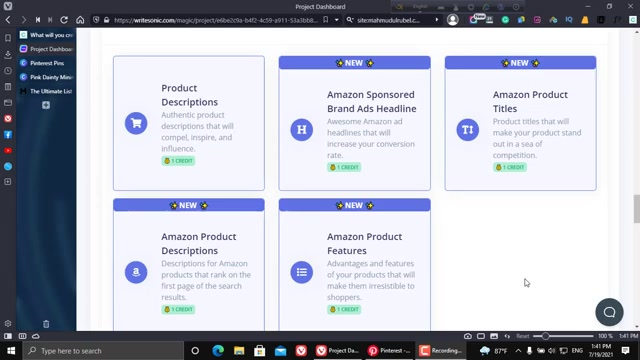The width and height of the screenshot is (640, 360).
Task: Switch to The Ultimate List tab
Action: [47, 91]
